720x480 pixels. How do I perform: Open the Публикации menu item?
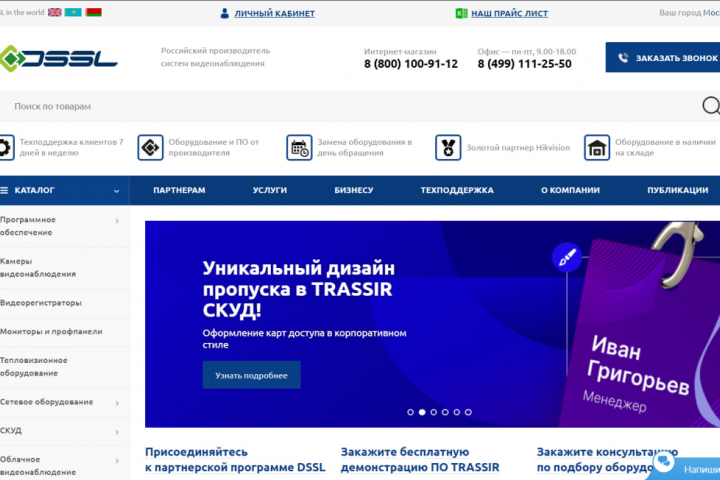pyautogui.click(x=678, y=190)
